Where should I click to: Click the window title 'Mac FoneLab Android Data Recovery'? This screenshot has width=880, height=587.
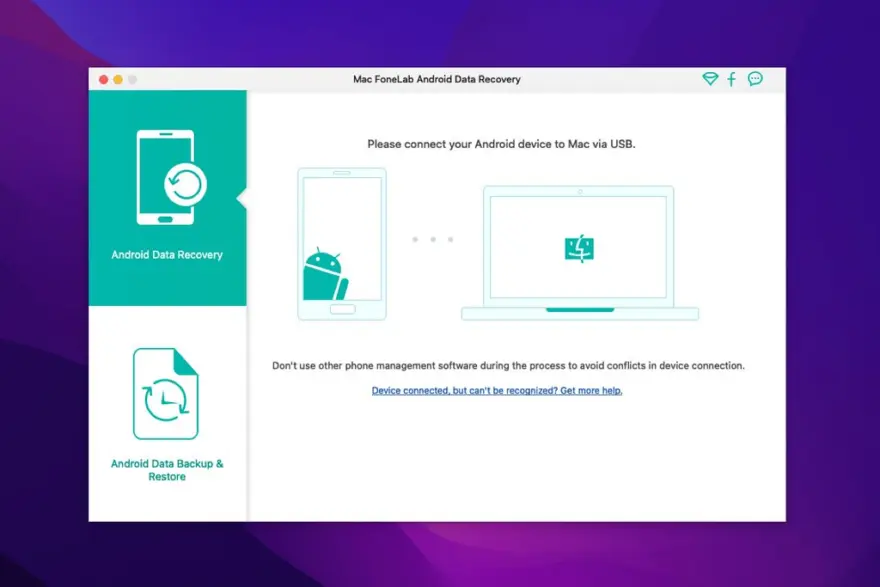[437, 79]
